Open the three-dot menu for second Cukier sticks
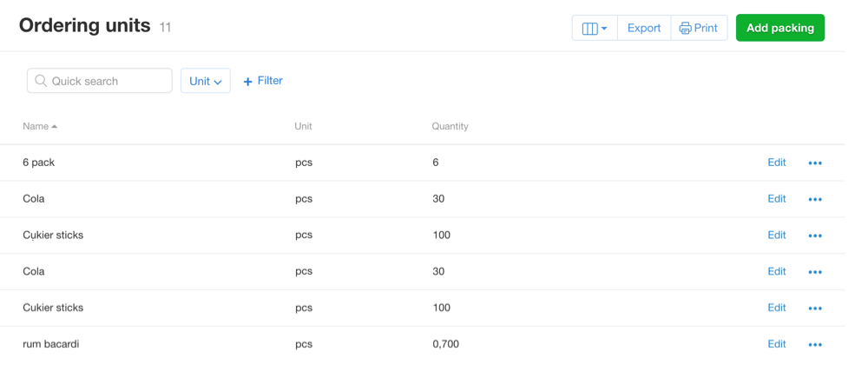868x372 pixels. click(x=814, y=309)
